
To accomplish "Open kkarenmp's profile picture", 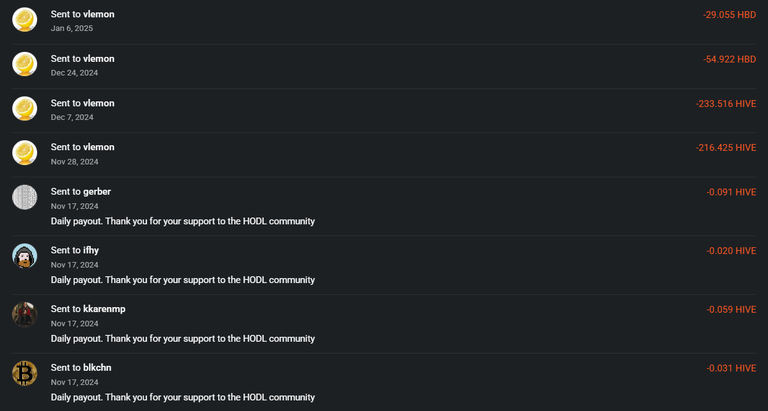I will (24, 314).
